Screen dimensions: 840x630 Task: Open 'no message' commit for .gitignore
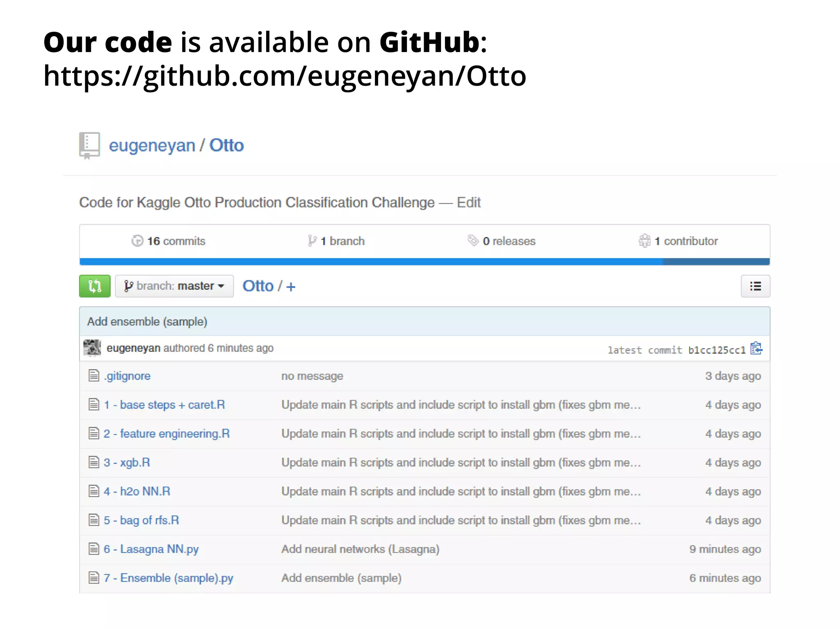pos(312,376)
